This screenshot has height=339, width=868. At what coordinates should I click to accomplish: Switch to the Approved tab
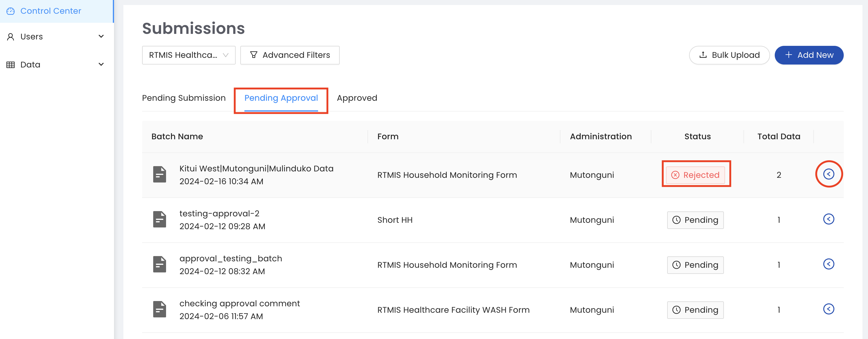tap(356, 98)
